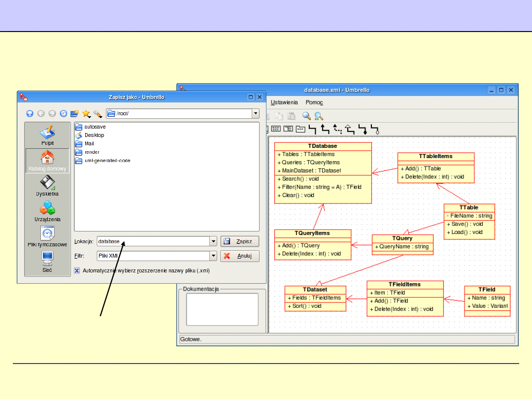Click the Lokacja filename input field
This screenshot has height=399, width=532.
[153, 241]
